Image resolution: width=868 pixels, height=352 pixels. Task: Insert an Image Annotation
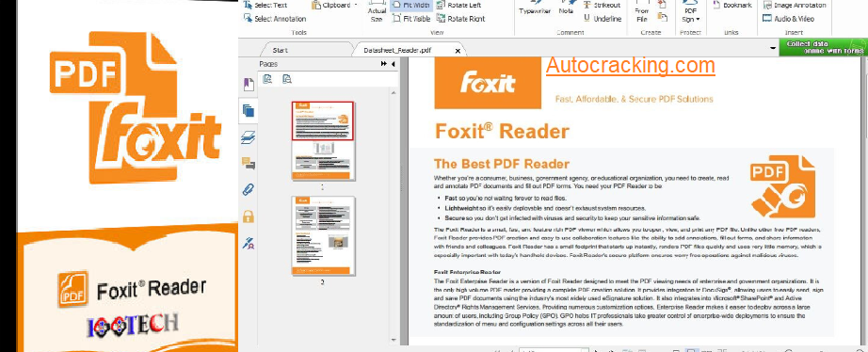coord(795,5)
